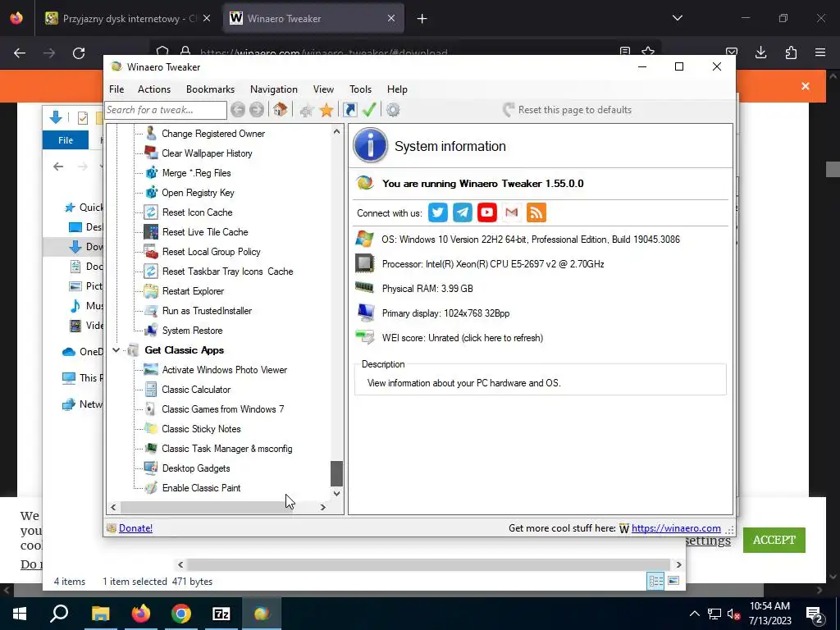840x630 pixels.
Task: Click the File tab in Explorer window
Action: tap(66, 140)
